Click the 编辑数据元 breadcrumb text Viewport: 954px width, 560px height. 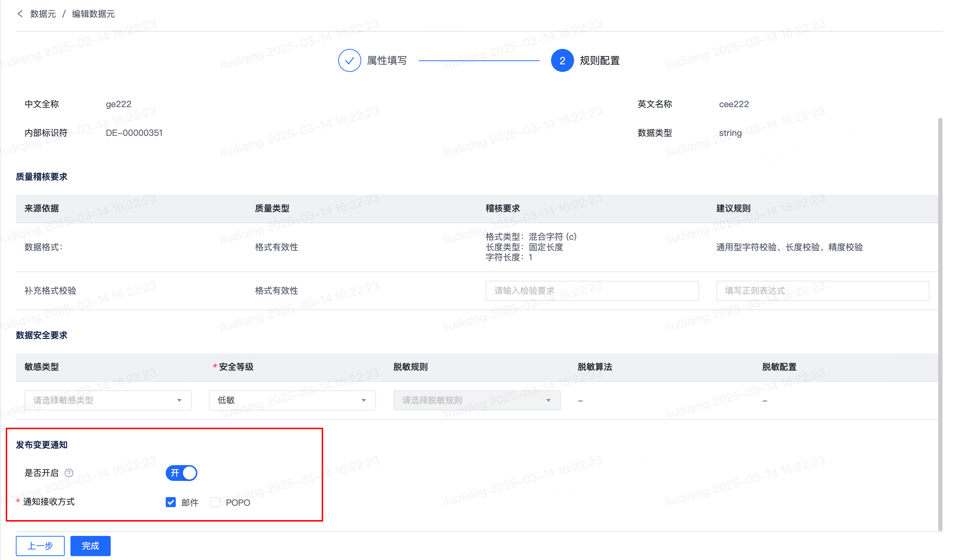click(93, 14)
